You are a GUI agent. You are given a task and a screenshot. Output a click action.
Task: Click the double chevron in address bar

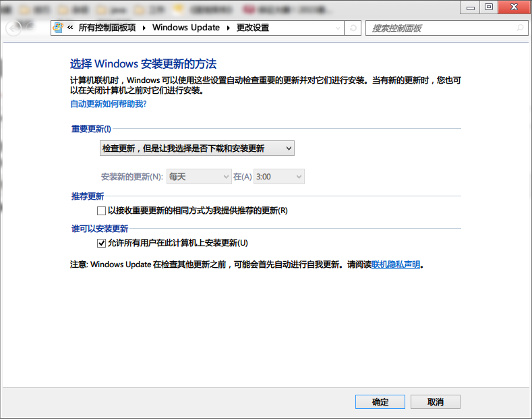pyautogui.click(x=70, y=28)
